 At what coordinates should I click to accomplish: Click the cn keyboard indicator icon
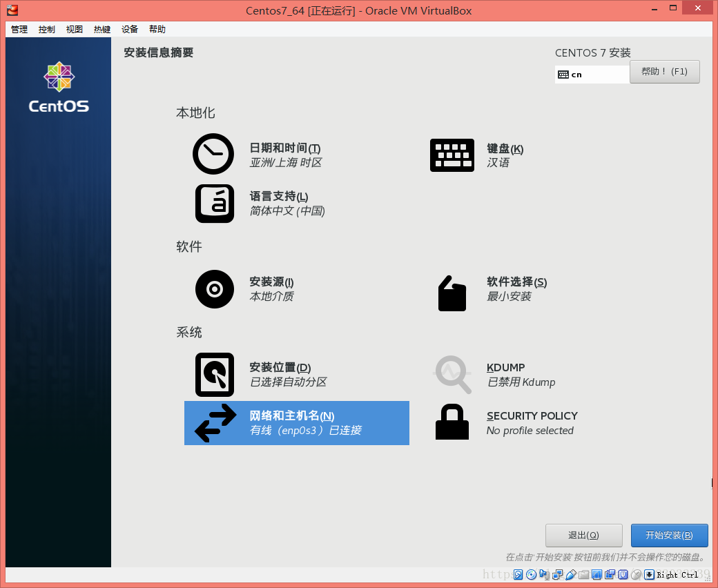click(x=563, y=75)
